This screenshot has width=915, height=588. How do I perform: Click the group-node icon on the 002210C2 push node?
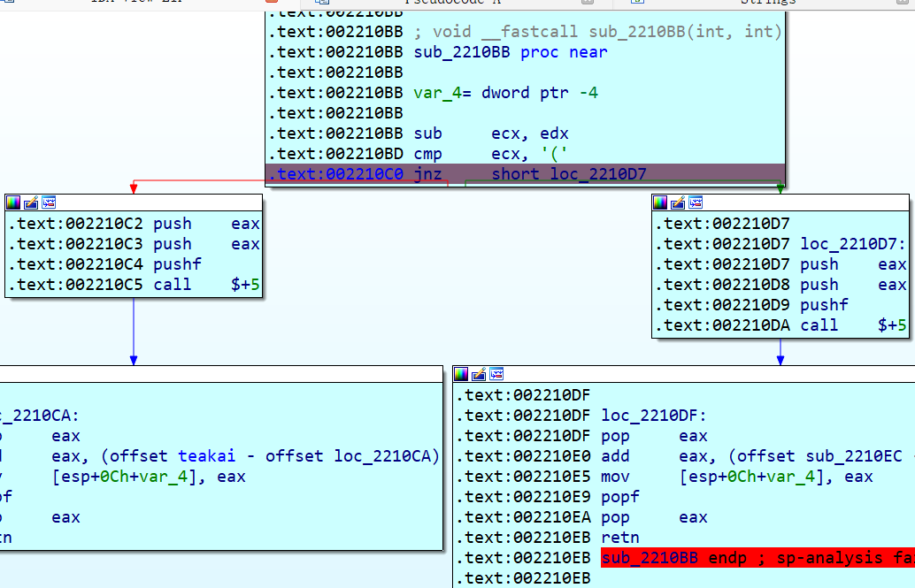pyautogui.click(x=49, y=202)
